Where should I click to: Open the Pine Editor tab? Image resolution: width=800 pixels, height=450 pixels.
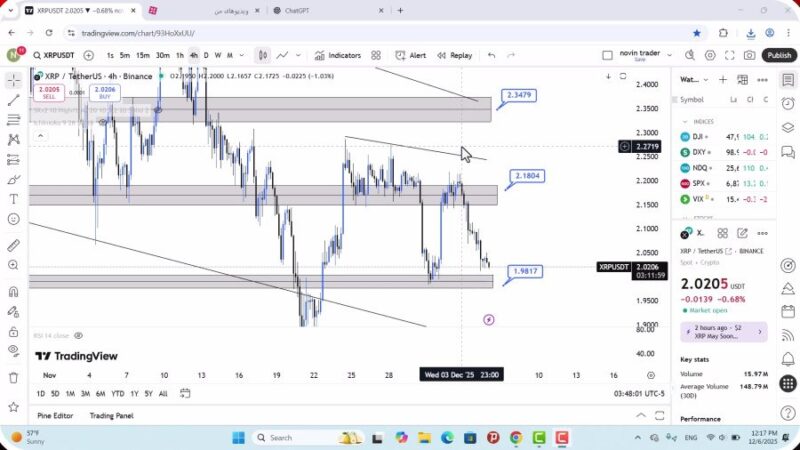(55, 415)
